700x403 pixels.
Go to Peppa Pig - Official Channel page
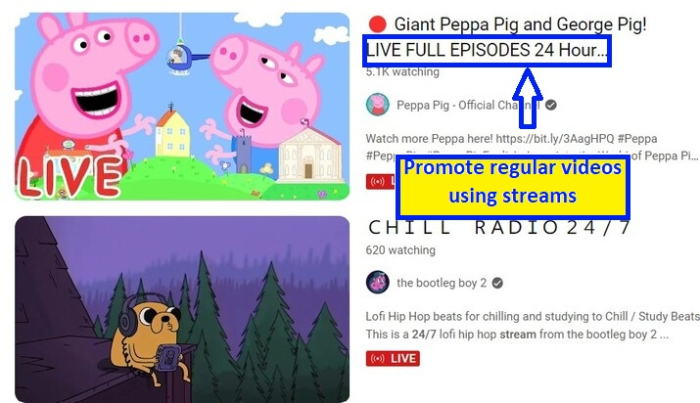[x=468, y=105]
